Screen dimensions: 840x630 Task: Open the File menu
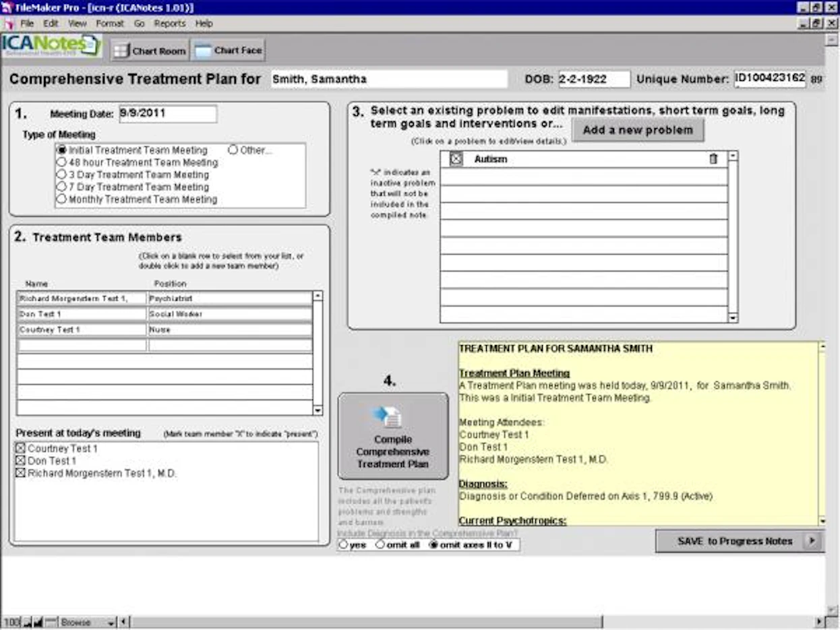[x=27, y=24]
